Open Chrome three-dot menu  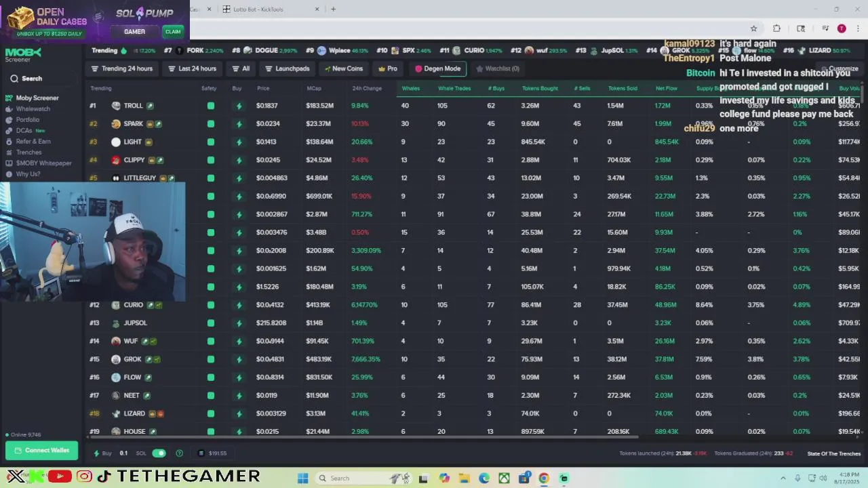[858, 28]
